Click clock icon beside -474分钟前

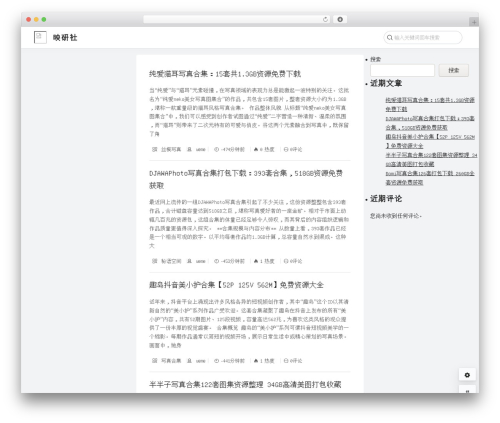point(216,149)
